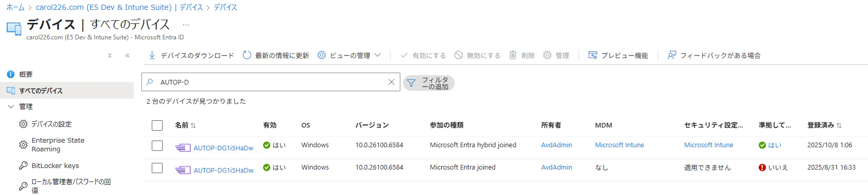
Task: Clear the AUTOP-D search text
Action: click(x=392, y=82)
